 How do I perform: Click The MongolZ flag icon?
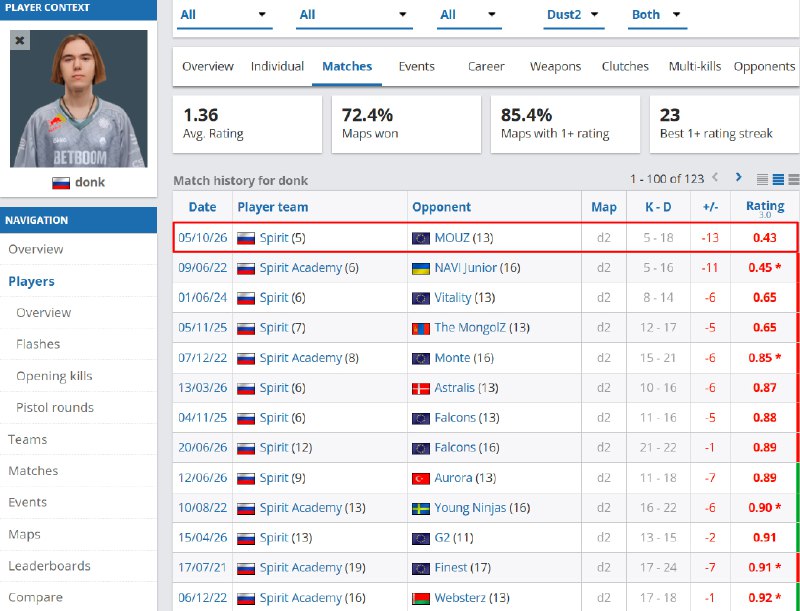point(421,328)
